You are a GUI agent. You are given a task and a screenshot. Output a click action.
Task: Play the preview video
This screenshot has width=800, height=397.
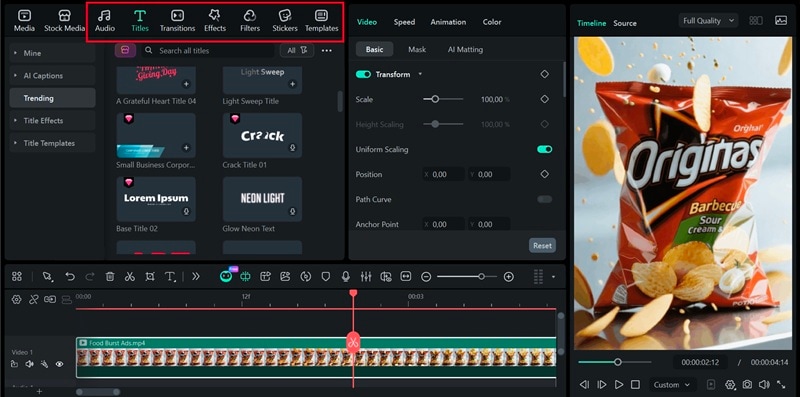coord(618,384)
